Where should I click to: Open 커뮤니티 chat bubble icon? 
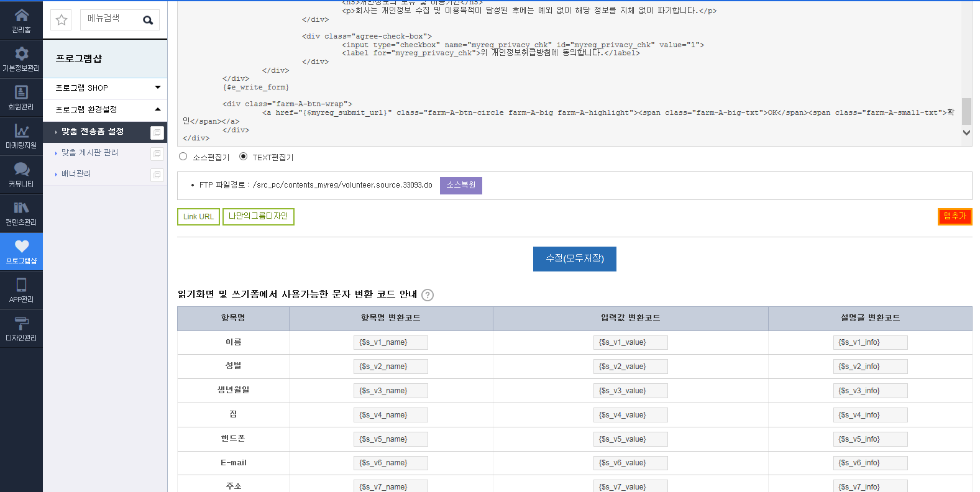21,169
